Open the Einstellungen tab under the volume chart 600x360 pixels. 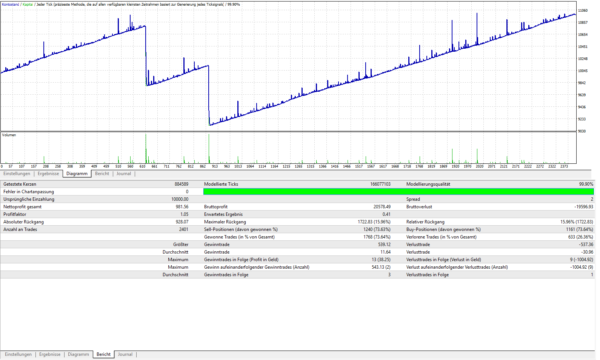coord(17,174)
